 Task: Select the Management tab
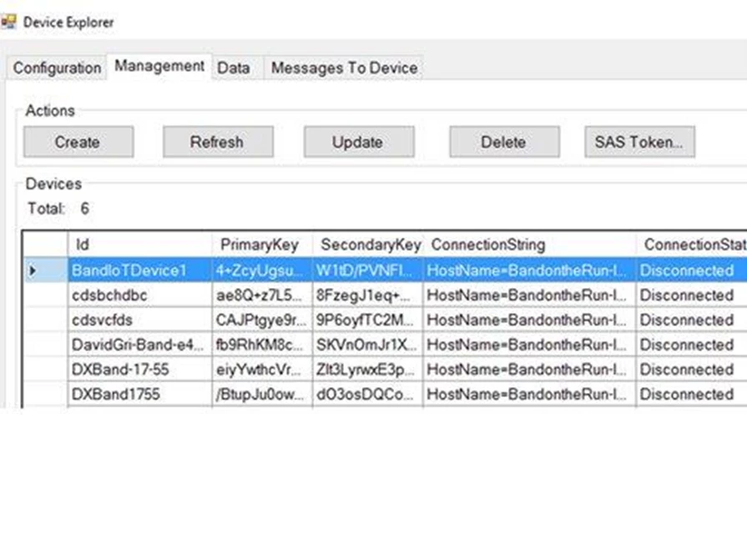159,66
